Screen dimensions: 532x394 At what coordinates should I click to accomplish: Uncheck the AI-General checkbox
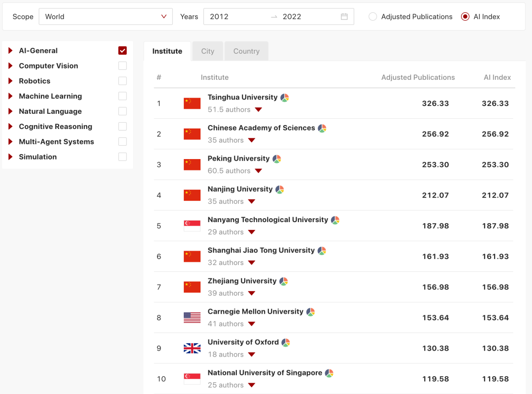click(x=123, y=51)
